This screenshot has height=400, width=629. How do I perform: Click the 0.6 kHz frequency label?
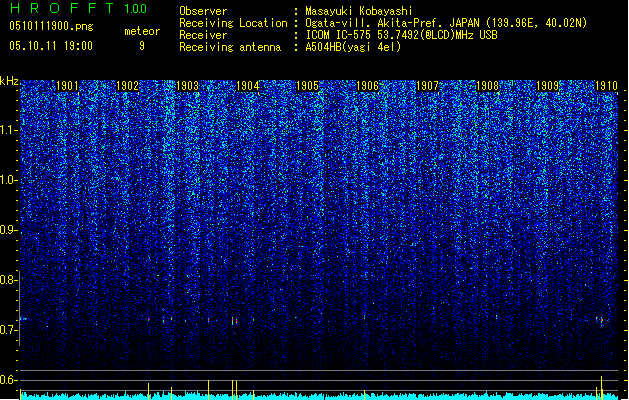pyautogui.click(x=8, y=380)
